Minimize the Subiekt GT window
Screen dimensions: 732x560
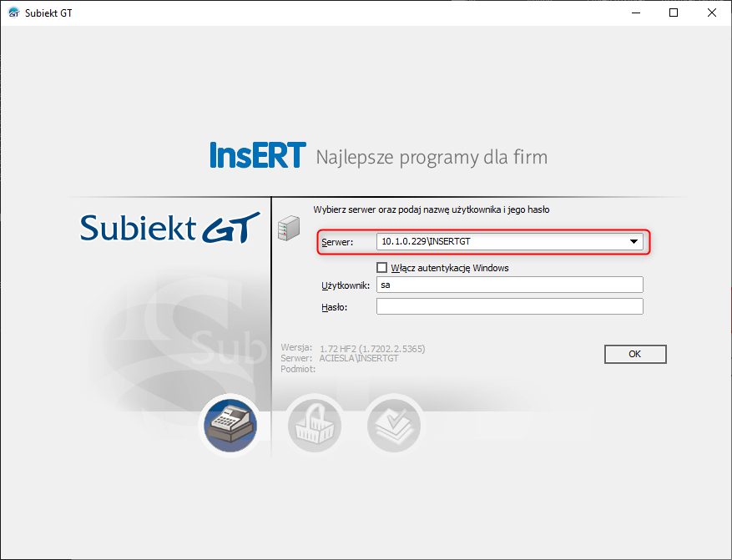click(x=636, y=13)
